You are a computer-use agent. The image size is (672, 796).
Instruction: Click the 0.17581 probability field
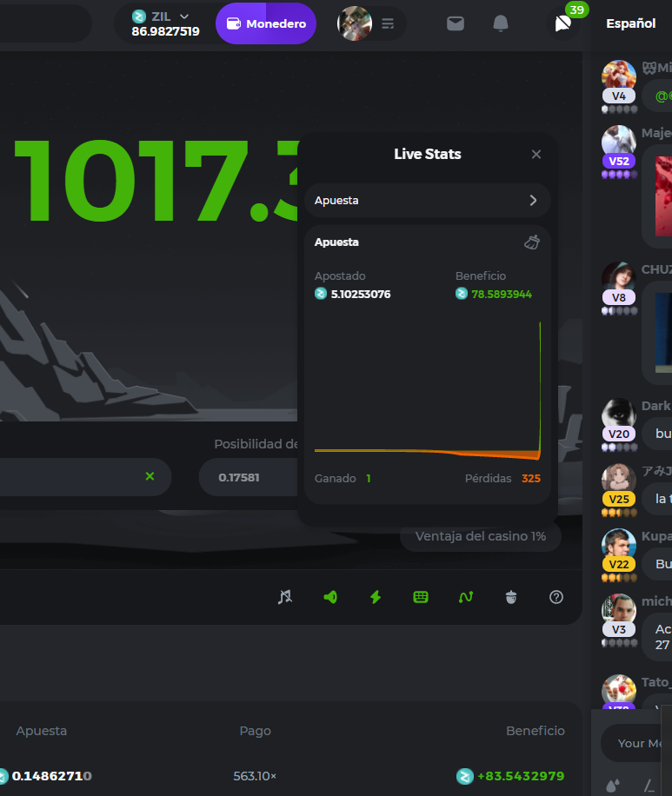click(x=248, y=477)
